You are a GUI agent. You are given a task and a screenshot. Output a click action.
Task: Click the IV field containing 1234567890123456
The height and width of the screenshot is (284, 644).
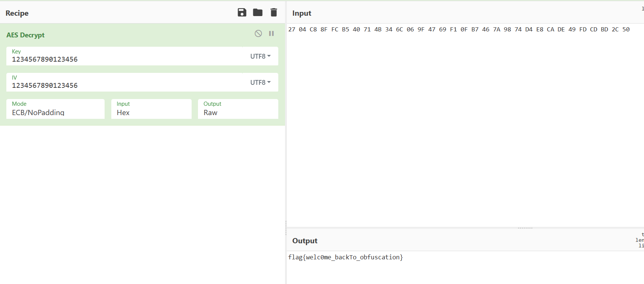[x=125, y=82]
